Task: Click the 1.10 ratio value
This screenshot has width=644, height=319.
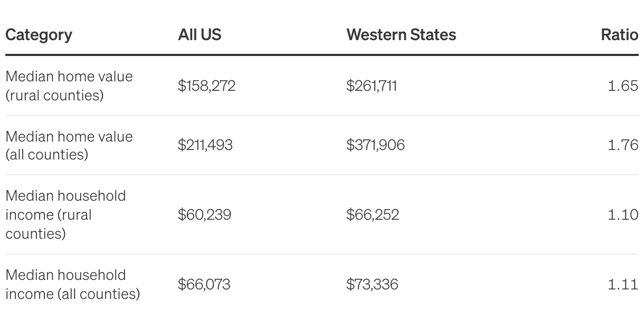Action: 623,214
